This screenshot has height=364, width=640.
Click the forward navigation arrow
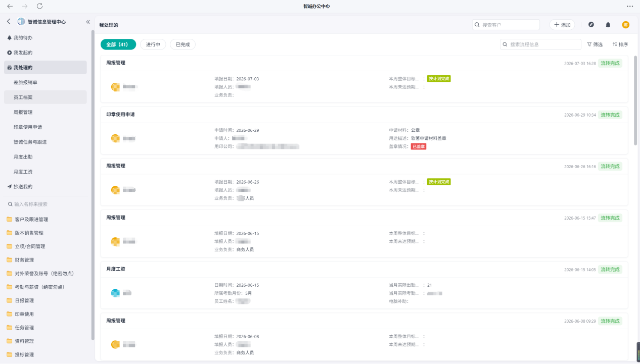tap(25, 6)
